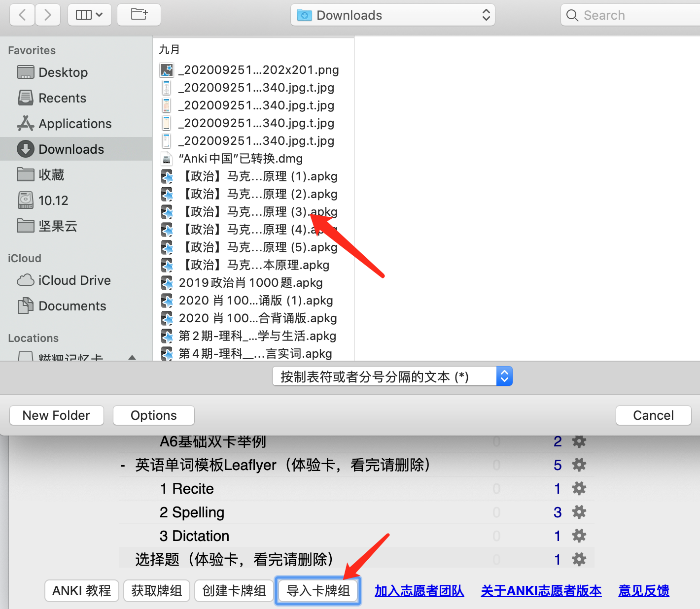The height and width of the screenshot is (609, 700).
Task: Click the 创建卡牌组 button
Action: 234,591
